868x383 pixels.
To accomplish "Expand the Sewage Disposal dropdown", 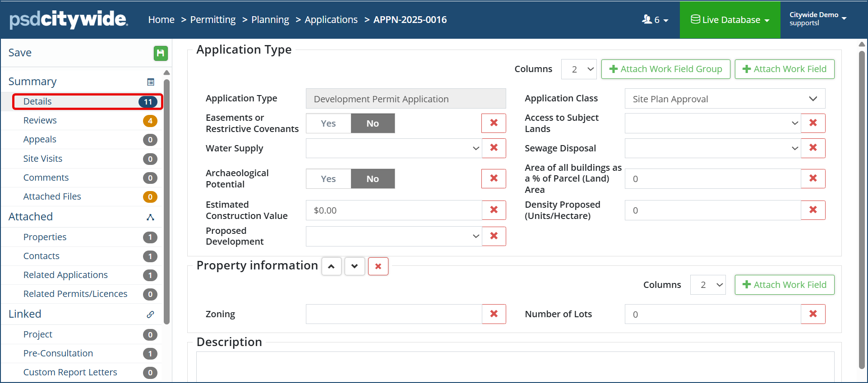I will pyautogui.click(x=712, y=148).
